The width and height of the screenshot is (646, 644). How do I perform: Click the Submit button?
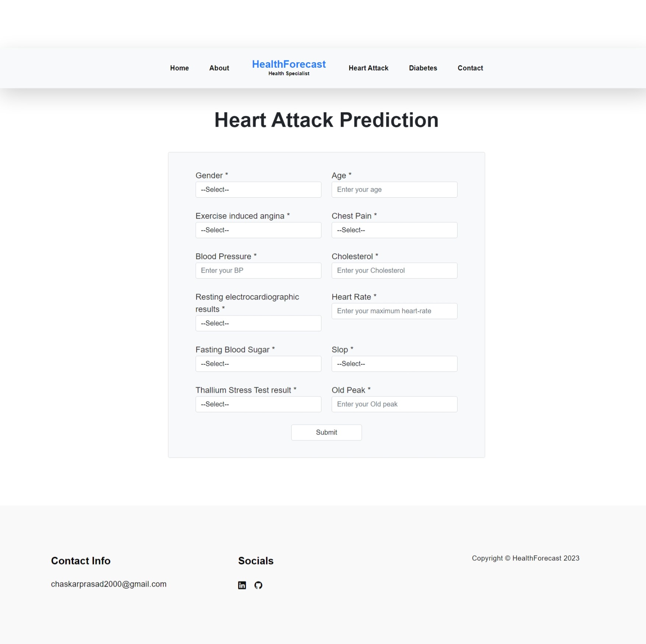(x=326, y=432)
